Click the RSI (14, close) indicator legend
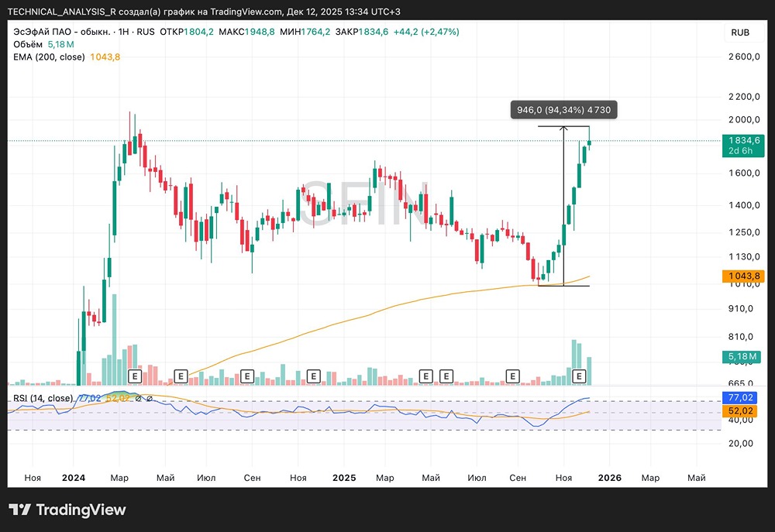This screenshot has width=775, height=532. (43, 398)
